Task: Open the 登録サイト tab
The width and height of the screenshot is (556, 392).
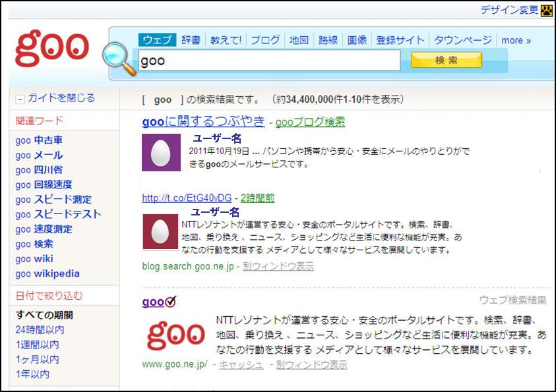Action: coord(400,40)
